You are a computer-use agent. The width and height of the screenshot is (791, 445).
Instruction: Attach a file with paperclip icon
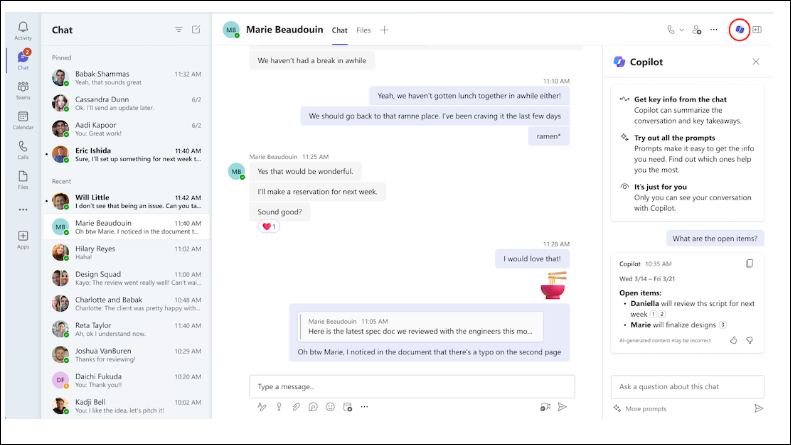296,407
